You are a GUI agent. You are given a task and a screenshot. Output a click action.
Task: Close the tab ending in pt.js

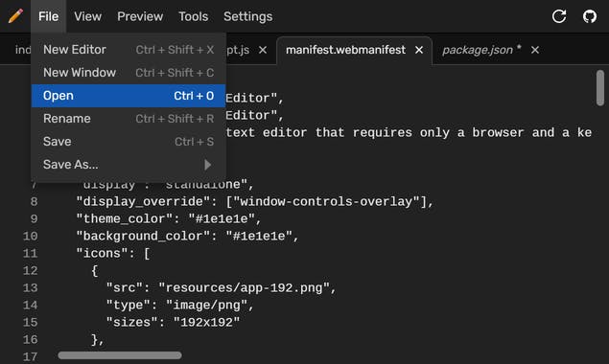click(263, 50)
